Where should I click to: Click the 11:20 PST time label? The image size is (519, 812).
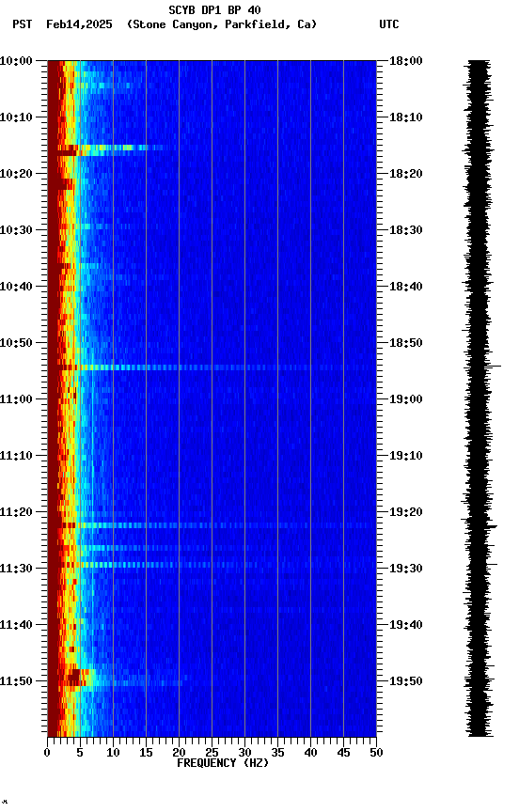click(16, 513)
